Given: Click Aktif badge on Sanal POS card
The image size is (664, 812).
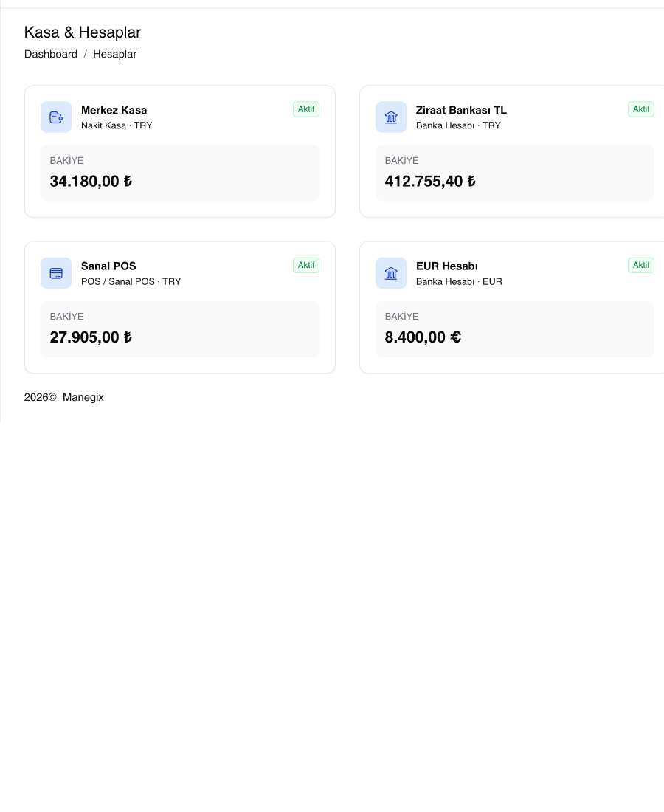Looking at the screenshot, I should click(306, 265).
